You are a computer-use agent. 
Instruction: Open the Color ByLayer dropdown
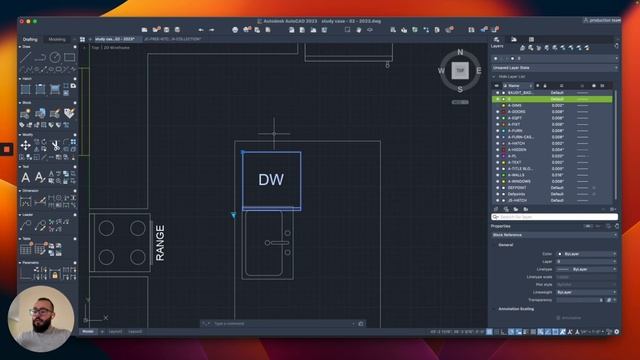[x=586, y=254]
